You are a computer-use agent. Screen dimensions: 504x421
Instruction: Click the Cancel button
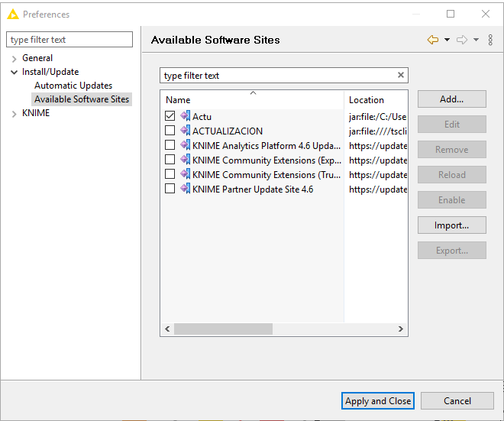click(x=457, y=400)
